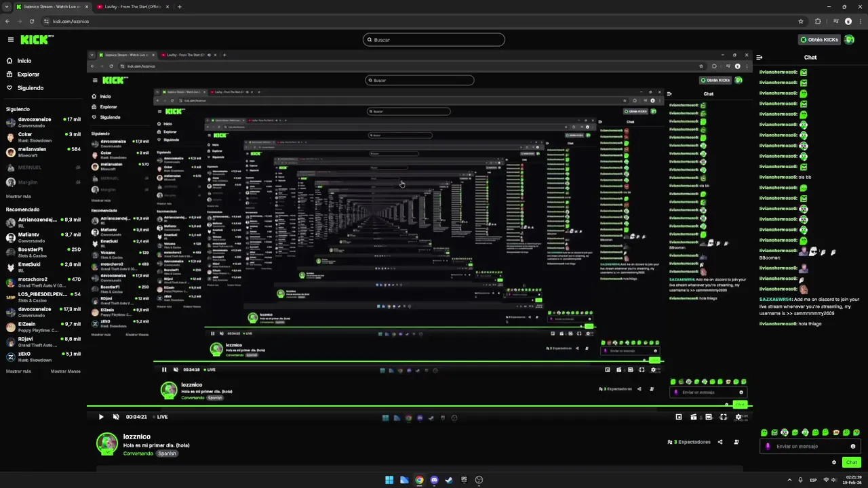Switch to the Laufey From The Start tab
Screen dimensions: 868x488
(x=132, y=7)
